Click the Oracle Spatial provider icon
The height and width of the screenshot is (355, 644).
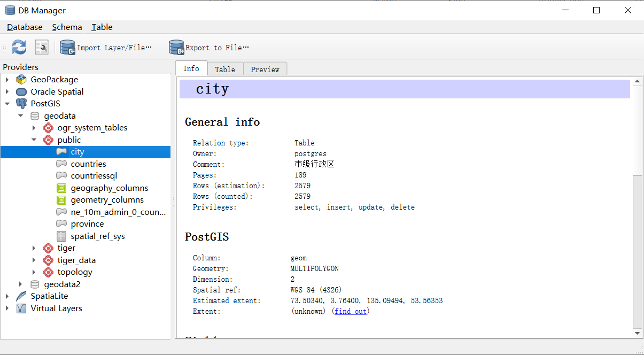pyautogui.click(x=21, y=91)
